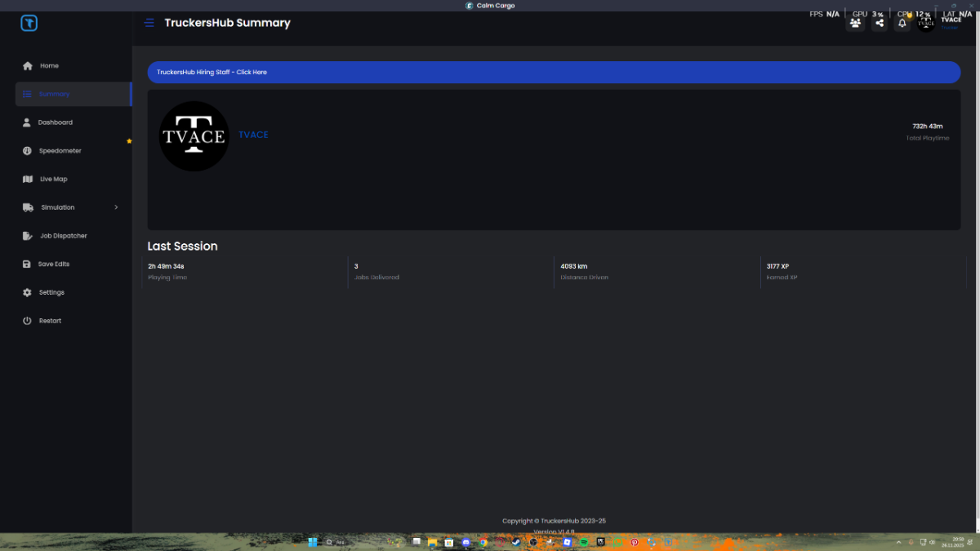Click the share icon in header
This screenshot has width=980, height=551.
point(879,23)
